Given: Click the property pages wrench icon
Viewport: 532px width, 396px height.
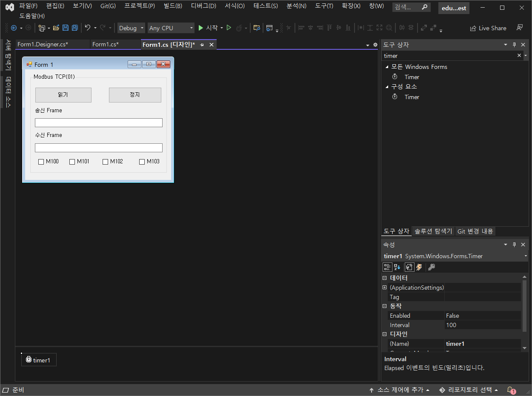Looking at the screenshot, I should click(x=432, y=267).
